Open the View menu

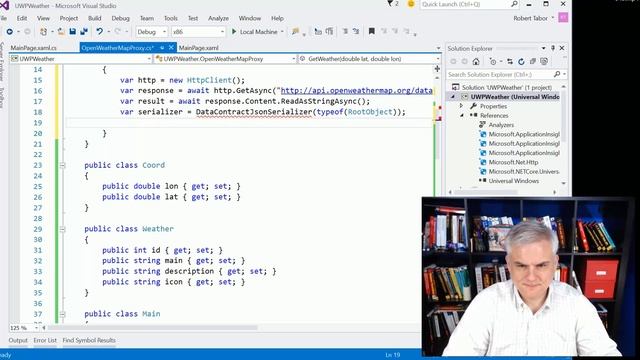point(43,18)
